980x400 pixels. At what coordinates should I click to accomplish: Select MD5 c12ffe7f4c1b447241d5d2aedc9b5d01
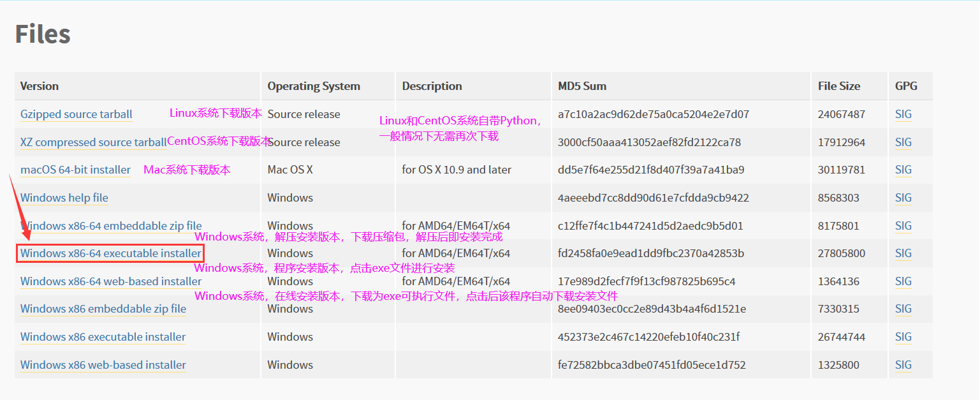(650, 226)
